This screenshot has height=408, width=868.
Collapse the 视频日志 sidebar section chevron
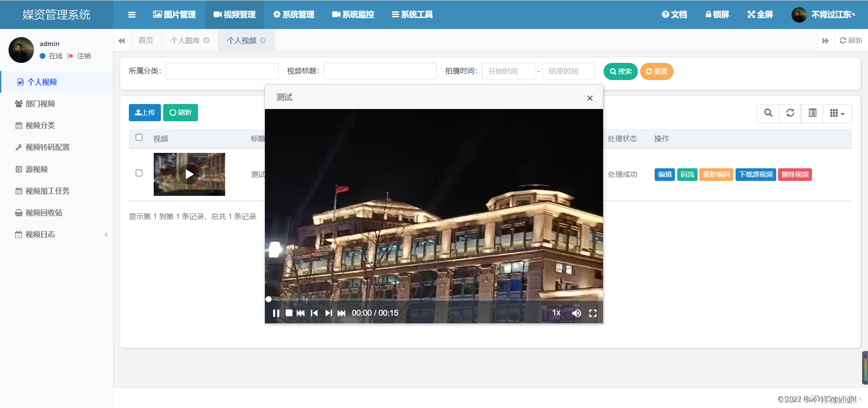(x=106, y=234)
